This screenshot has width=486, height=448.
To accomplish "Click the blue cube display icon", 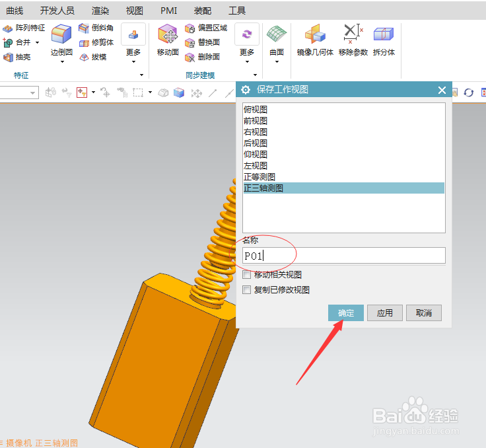I will [x=179, y=93].
